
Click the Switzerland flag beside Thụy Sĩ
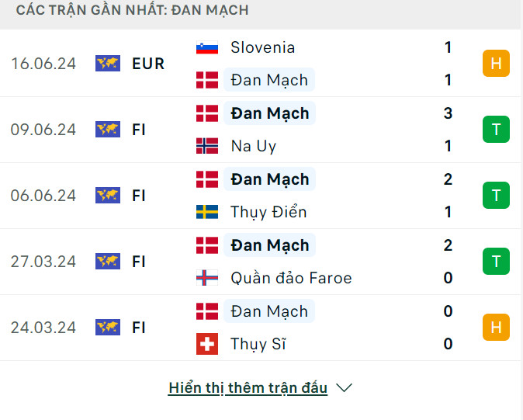[x=207, y=344]
